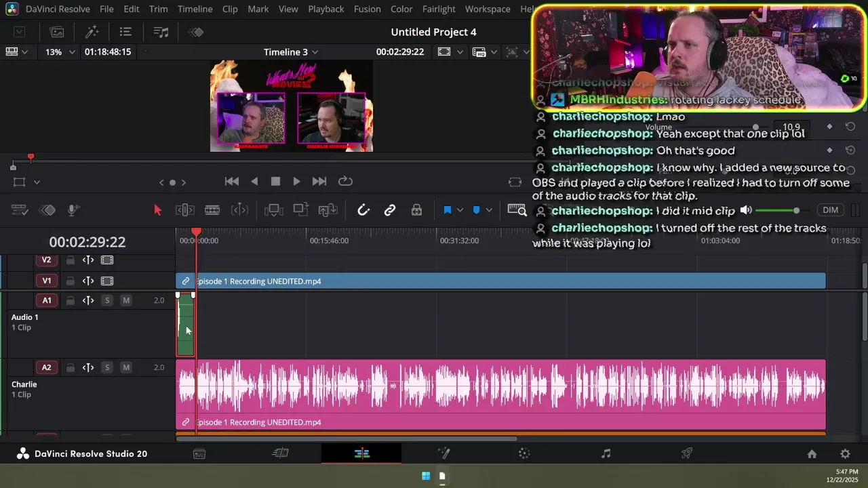This screenshot has height=488, width=868.
Task: Open the Timeline menu
Action: click(x=195, y=9)
